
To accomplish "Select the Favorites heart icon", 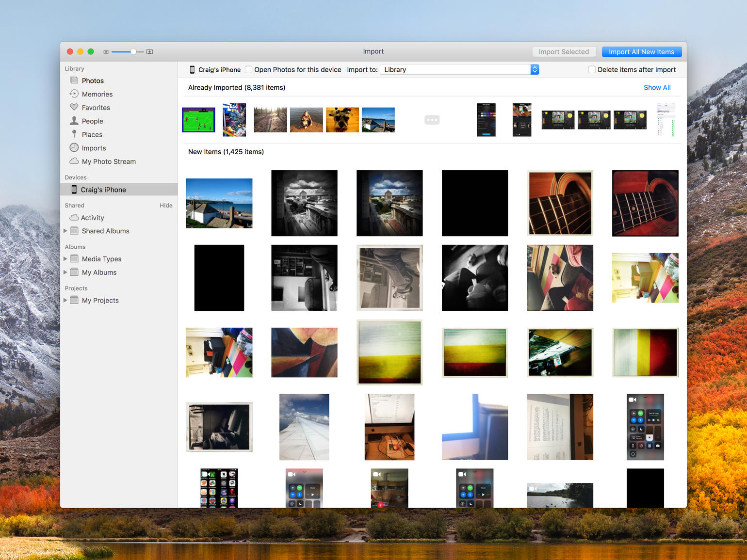I will 74,107.
